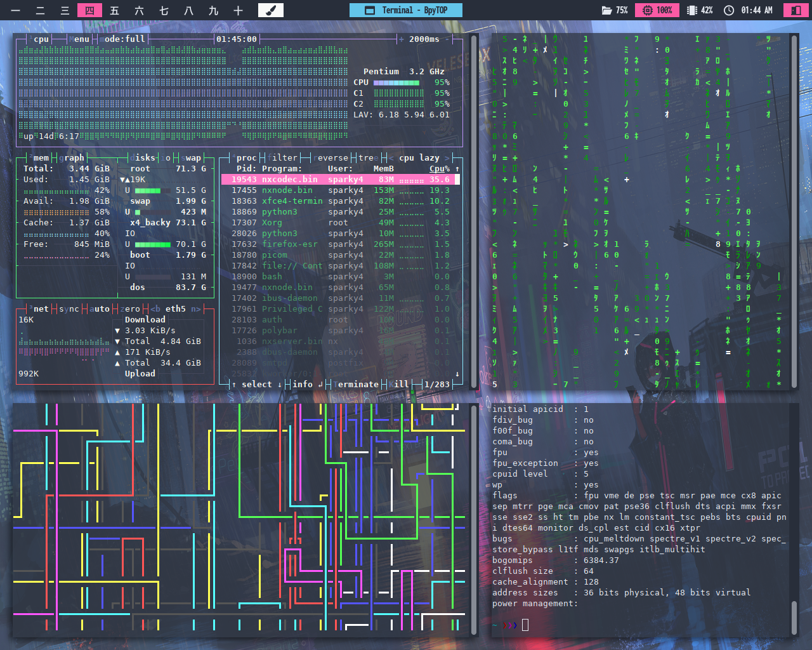Click the memory icon showing 42%
Image resolution: width=812 pixels, height=650 pixels.
[692, 10]
